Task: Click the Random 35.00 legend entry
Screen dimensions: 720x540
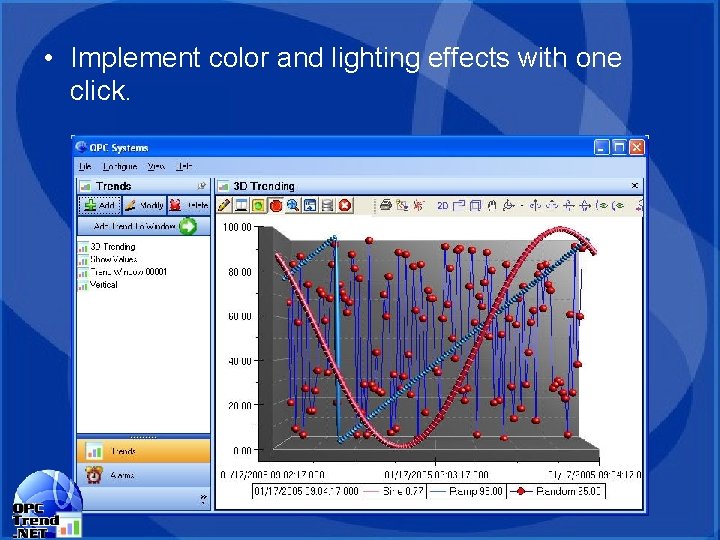Action: point(556,491)
